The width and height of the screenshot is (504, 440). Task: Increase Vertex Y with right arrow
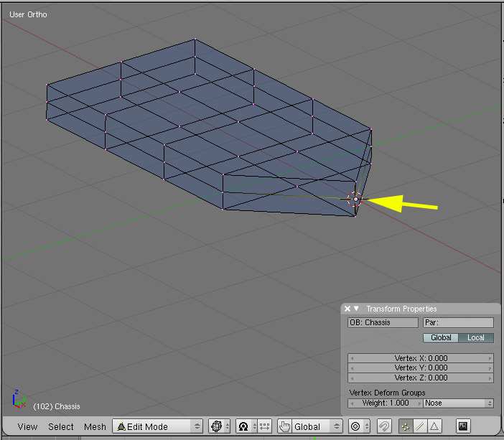pyautogui.click(x=490, y=368)
